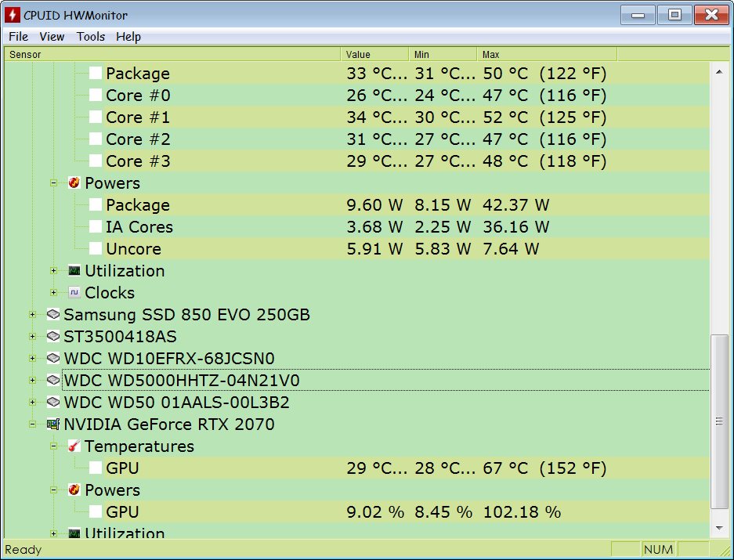Click the scroll down arrow

pos(719,528)
